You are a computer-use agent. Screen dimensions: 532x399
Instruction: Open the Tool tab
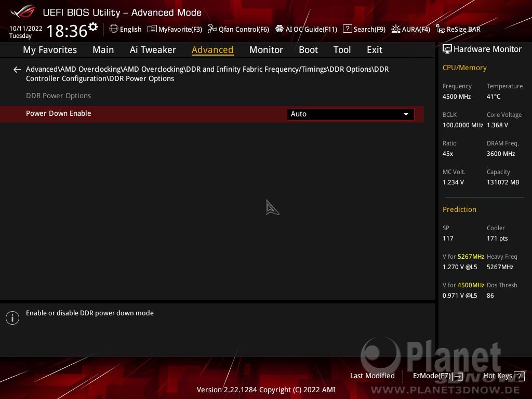(x=342, y=50)
